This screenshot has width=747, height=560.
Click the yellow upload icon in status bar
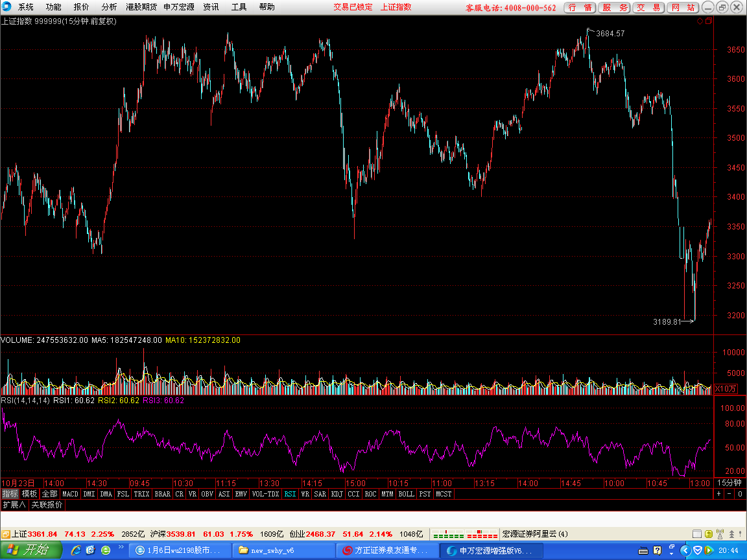708,534
